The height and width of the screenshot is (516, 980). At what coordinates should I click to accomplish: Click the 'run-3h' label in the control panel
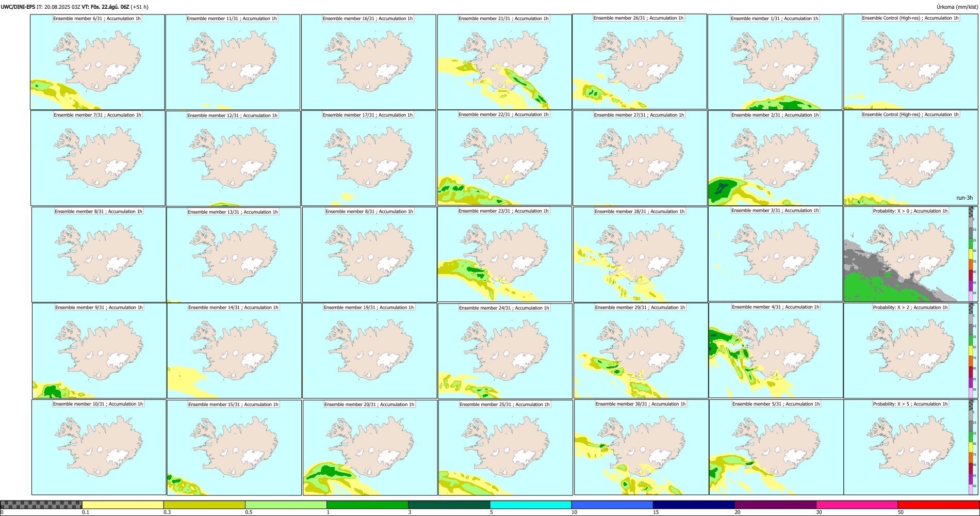click(x=964, y=198)
